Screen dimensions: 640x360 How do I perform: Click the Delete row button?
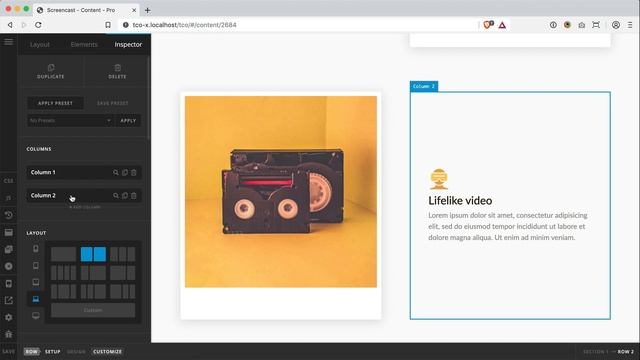[117, 71]
